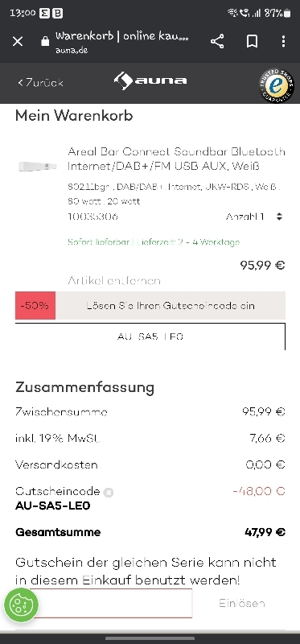
Task: Click the quantity up-down arrows
Action: pyautogui.click(x=279, y=217)
